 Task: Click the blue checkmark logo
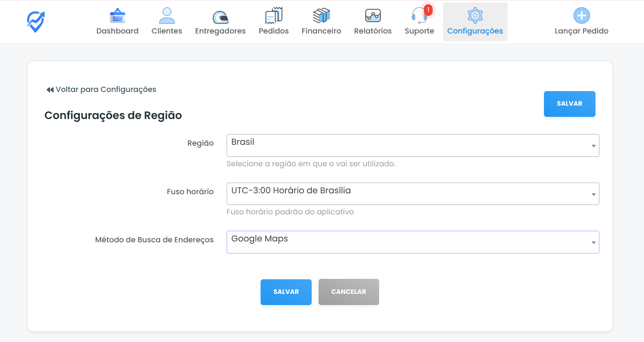[x=36, y=22]
